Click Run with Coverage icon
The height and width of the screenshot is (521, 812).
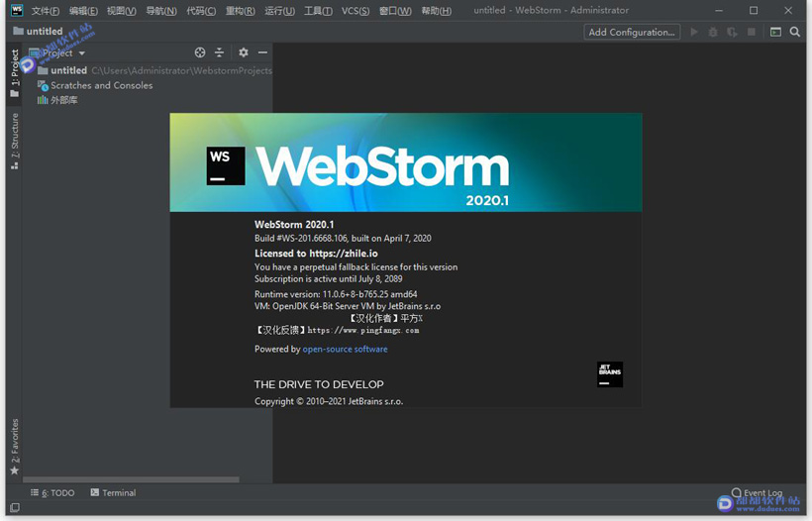[732, 32]
